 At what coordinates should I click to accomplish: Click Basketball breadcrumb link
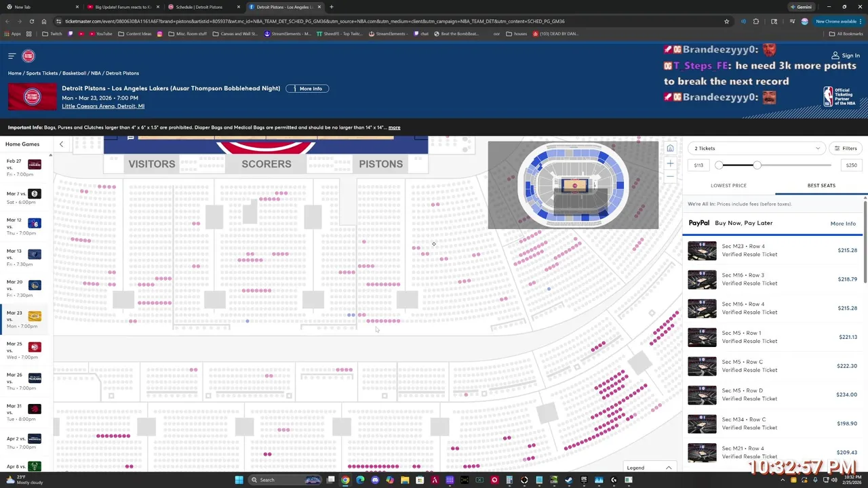[x=75, y=73]
